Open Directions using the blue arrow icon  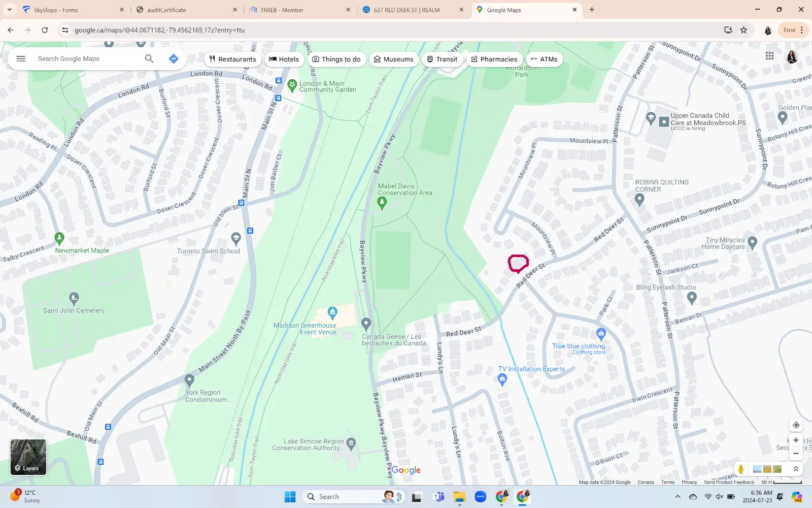(x=174, y=59)
